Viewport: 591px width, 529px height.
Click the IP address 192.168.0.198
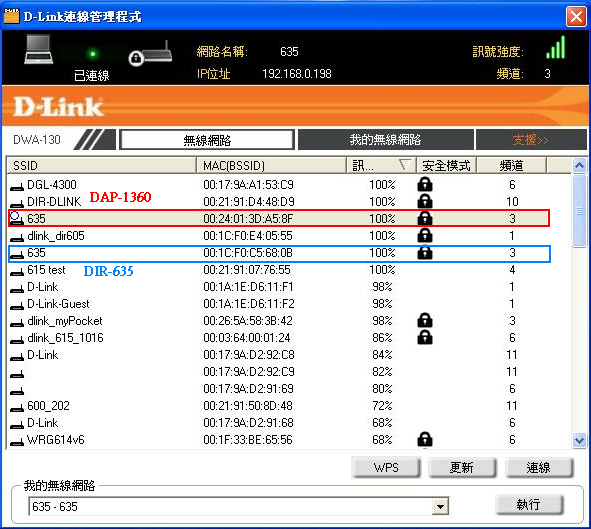click(x=297, y=73)
